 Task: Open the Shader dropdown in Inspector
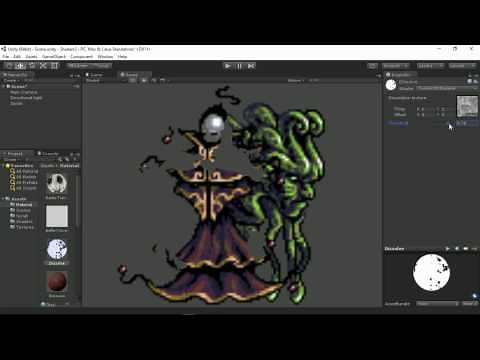pos(446,88)
